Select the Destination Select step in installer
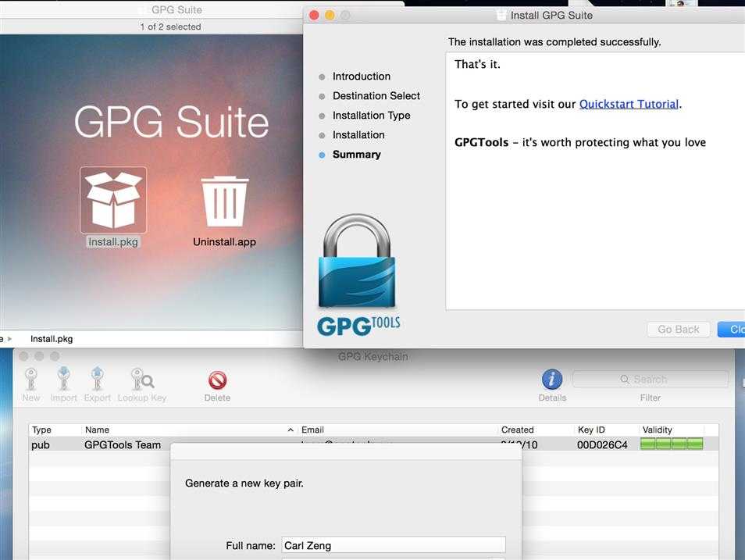Screen dimensions: 745x560 point(376,96)
